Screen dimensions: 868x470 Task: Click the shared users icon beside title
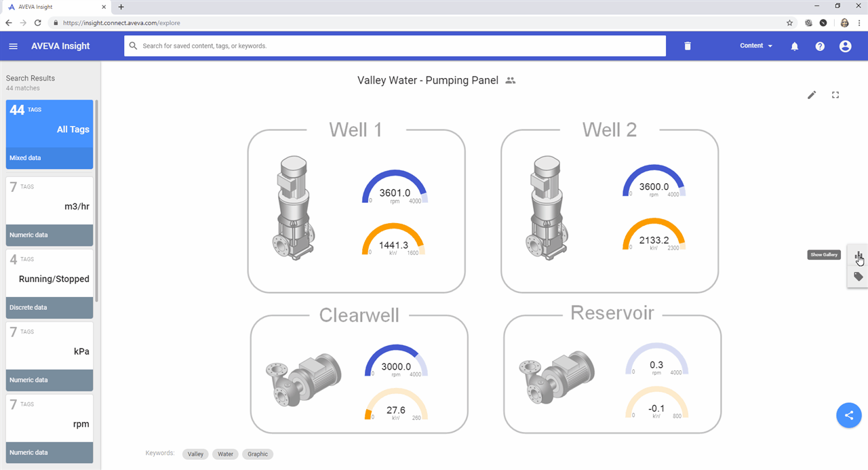(511, 81)
